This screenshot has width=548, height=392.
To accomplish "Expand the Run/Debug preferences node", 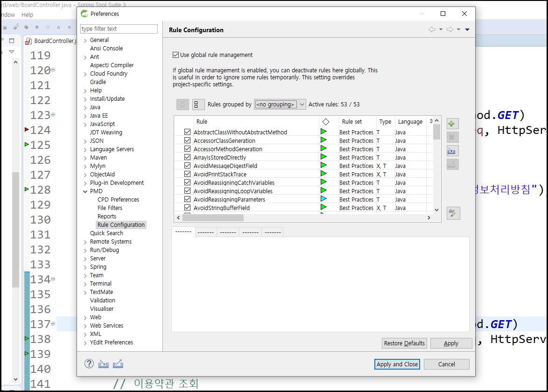I will tap(85, 251).
